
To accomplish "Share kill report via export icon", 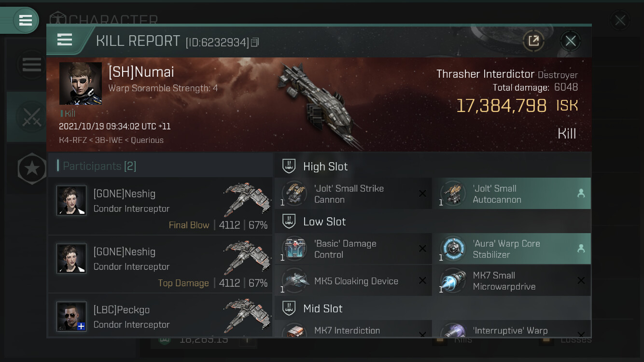I will 533,41.
